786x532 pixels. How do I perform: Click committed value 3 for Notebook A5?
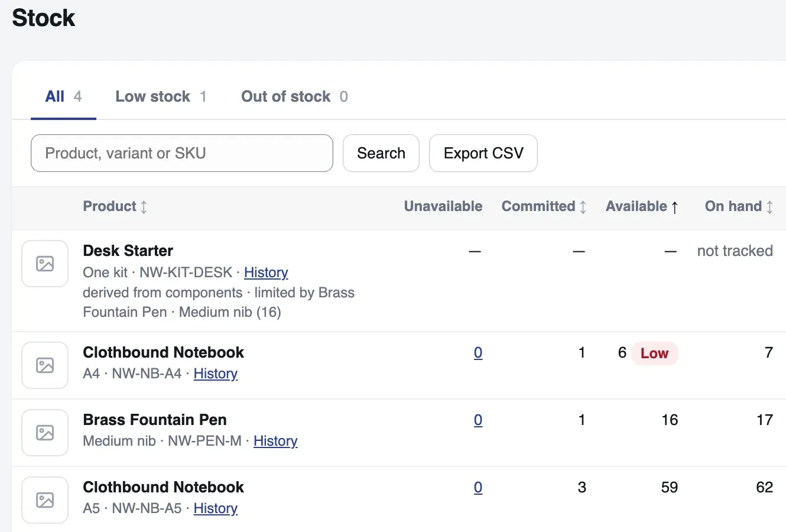(582, 488)
